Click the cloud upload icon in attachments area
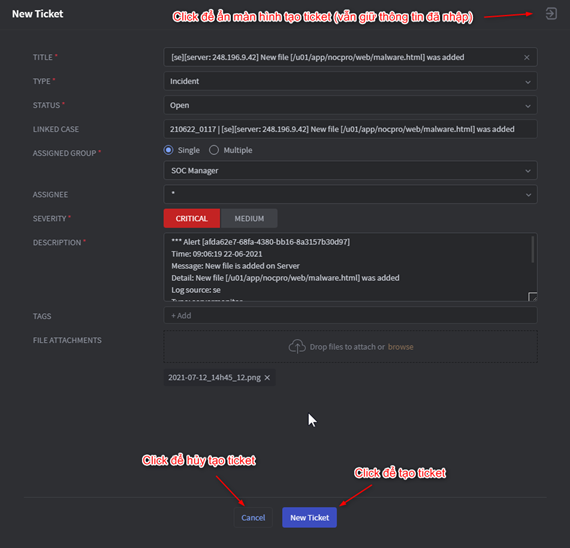570x548 pixels. tap(297, 347)
